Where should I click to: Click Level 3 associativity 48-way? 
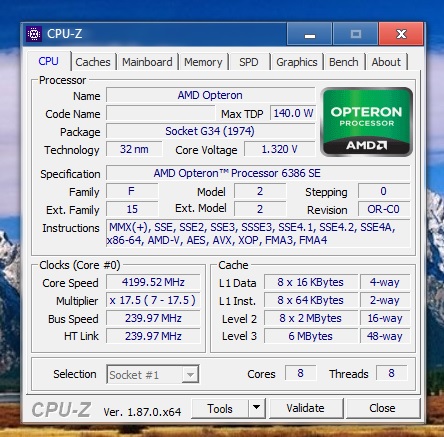click(385, 336)
